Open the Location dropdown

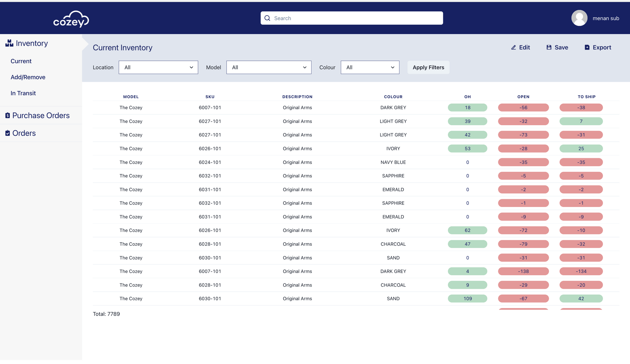coord(158,67)
